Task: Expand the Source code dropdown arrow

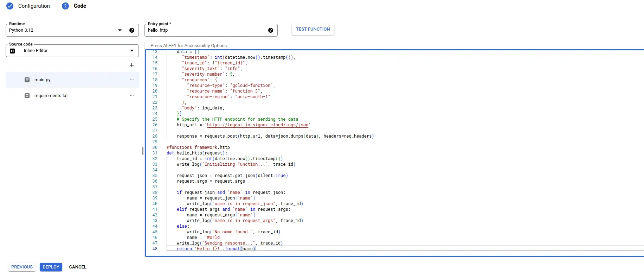Action: pos(132,51)
